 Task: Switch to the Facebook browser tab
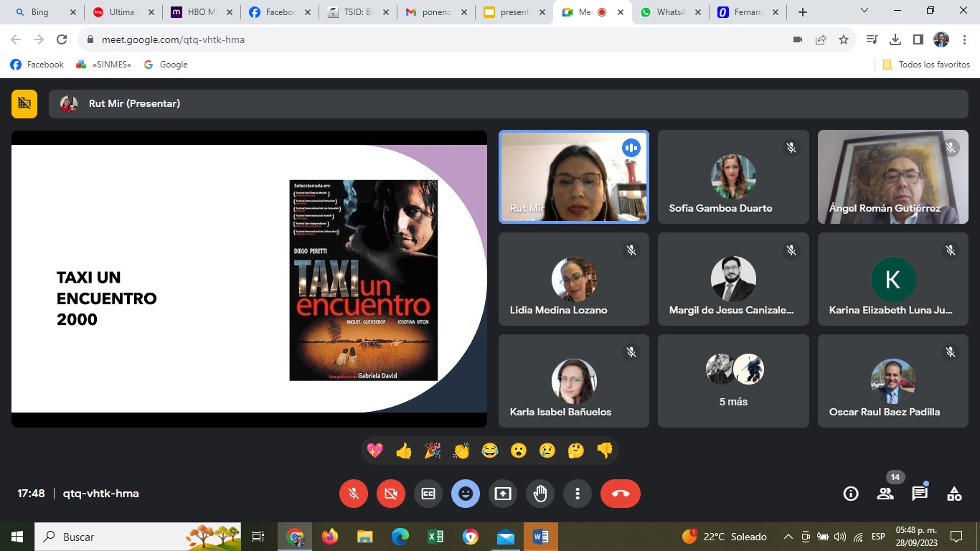(280, 12)
